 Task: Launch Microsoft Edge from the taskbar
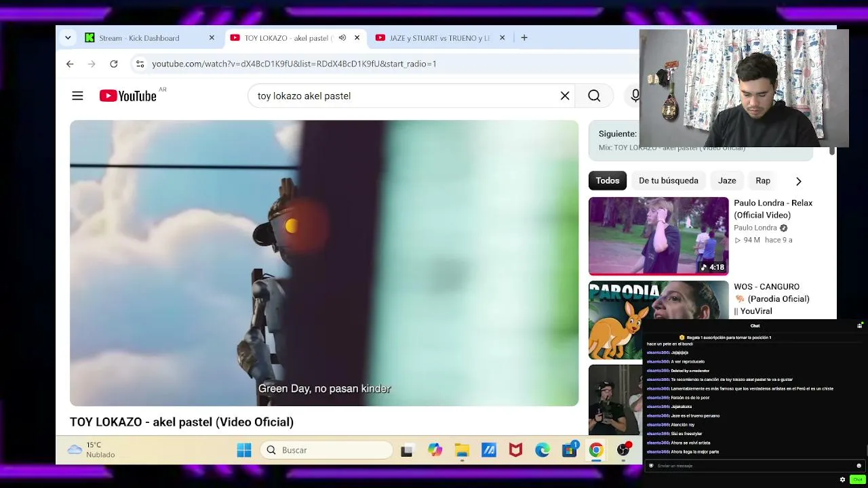542,450
